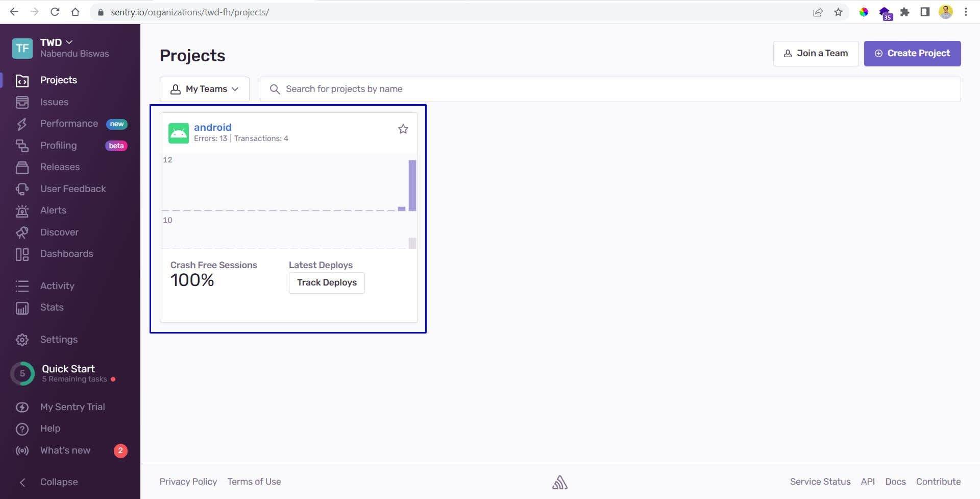Click the What's new badge showing 2
This screenshot has width=980, height=499.
(x=120, y=450)
